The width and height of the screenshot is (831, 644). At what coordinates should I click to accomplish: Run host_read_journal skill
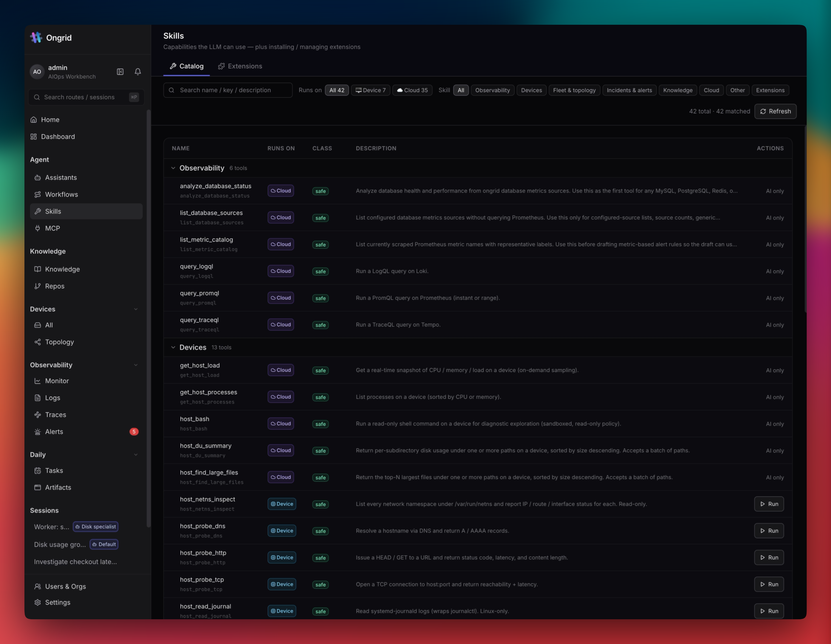pyautogui.click(x=769, y=611)
